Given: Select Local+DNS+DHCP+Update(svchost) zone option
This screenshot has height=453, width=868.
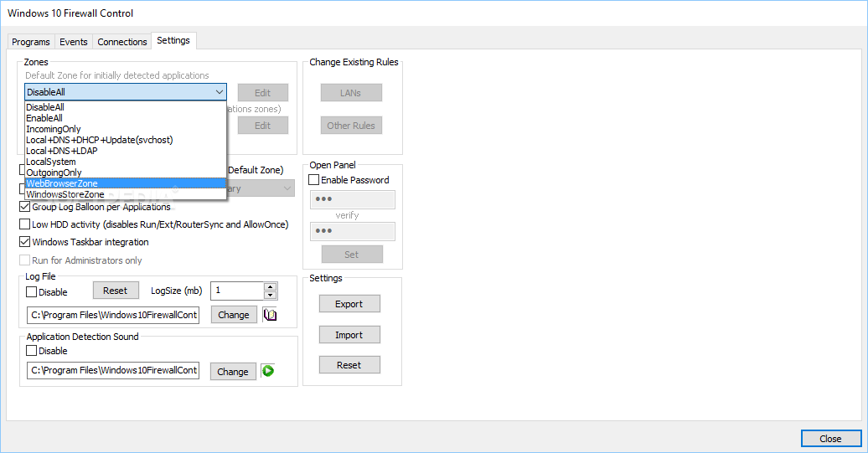Looking at the screenshot, I should coord(126,140).
